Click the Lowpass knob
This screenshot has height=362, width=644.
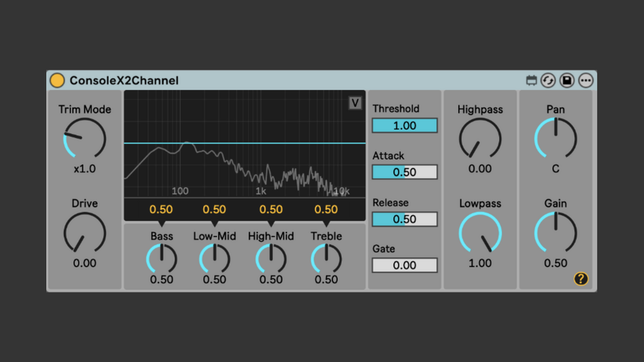coord(480,233)
